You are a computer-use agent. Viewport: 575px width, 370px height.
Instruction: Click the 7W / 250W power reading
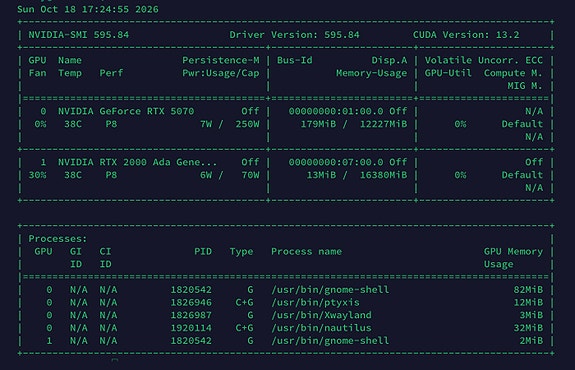coord(230,124)
